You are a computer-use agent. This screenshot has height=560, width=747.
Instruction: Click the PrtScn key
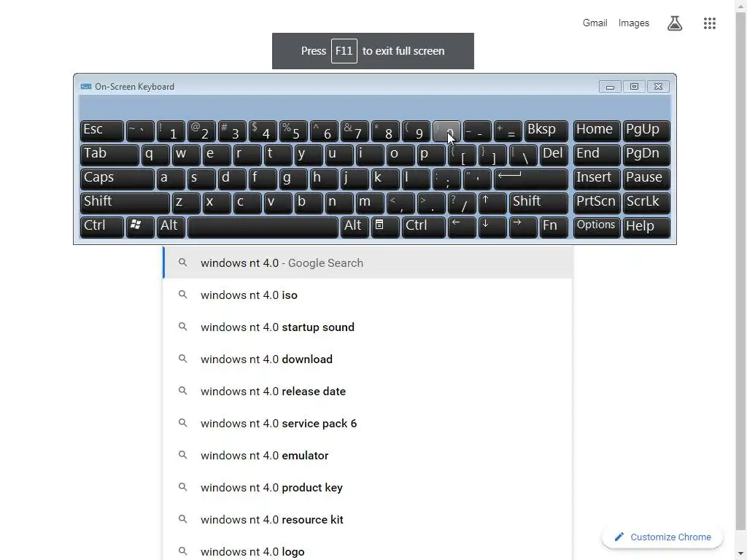[597, 203]
